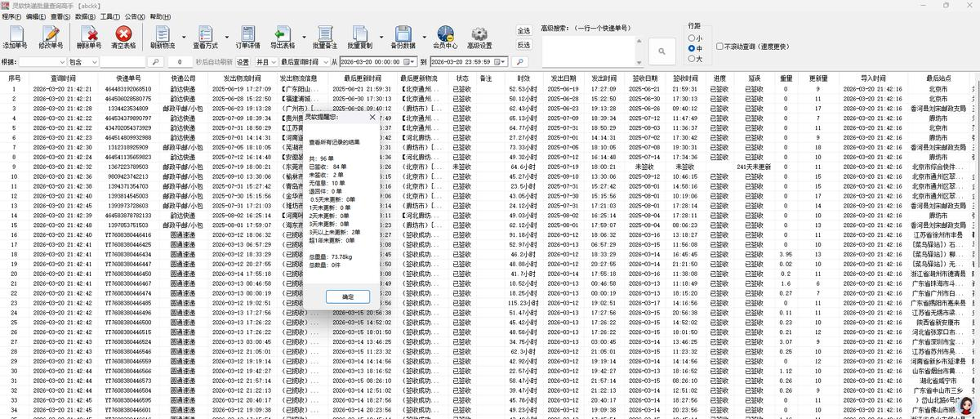Click the cartoon assistant avatar in bottom corner

pyautogui.click(x=967, y=407)
